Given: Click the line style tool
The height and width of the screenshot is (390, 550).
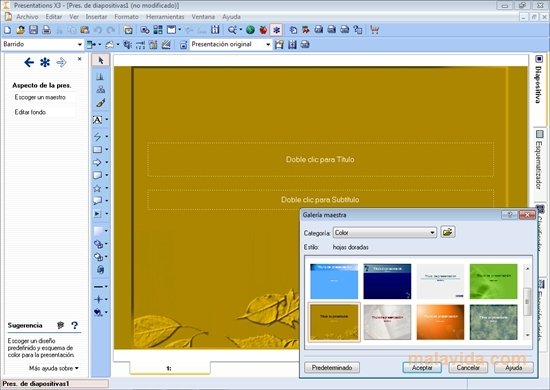Looking at the screenshot, I should [98, 287].
